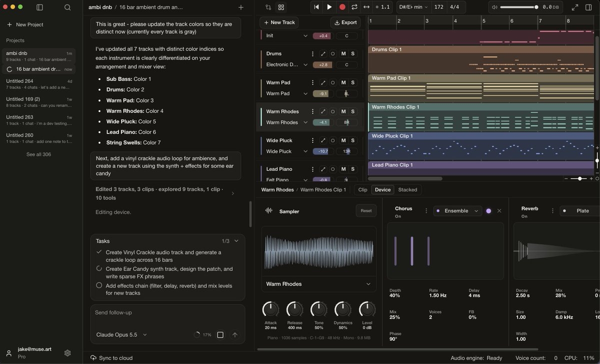
Task: Solo the Lead Piano track
Action: [x=352, y=169]
